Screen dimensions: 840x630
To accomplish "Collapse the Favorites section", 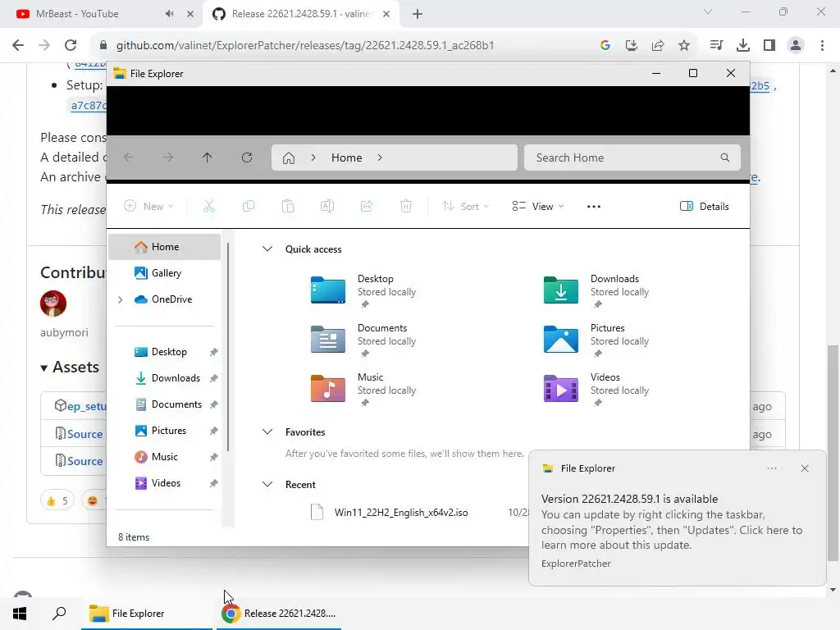I will pos(267,431).
